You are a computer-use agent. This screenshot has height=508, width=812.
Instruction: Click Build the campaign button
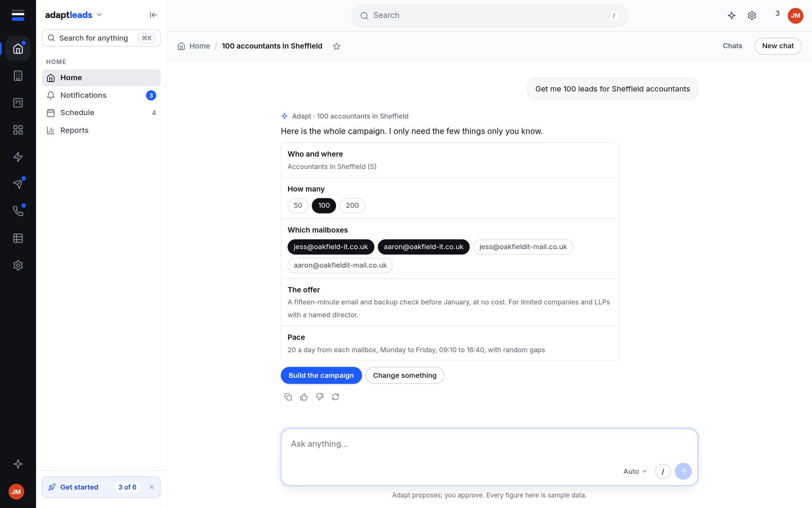coord(321,376)
